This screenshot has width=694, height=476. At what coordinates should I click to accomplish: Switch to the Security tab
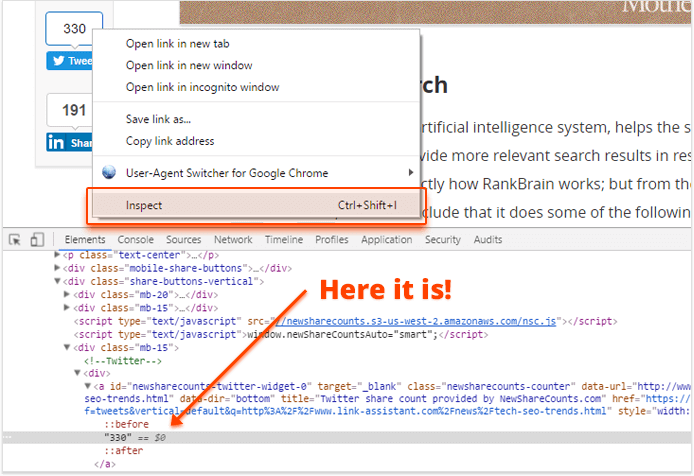point(443,240)
